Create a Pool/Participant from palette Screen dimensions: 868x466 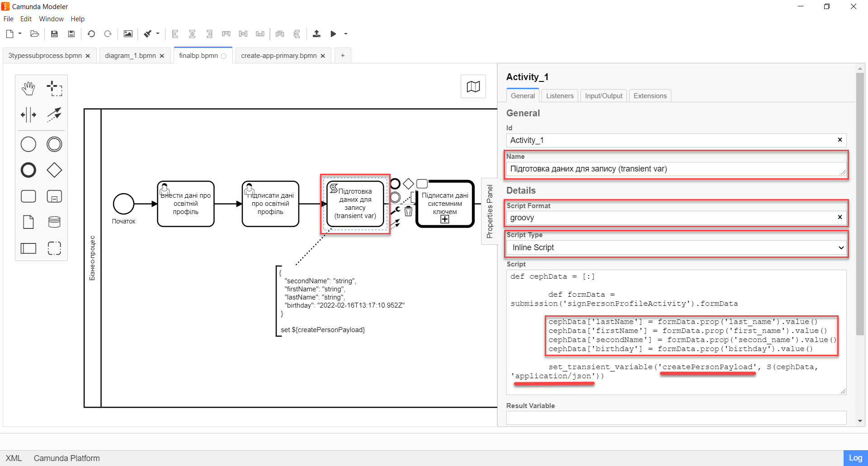[28, 248]
